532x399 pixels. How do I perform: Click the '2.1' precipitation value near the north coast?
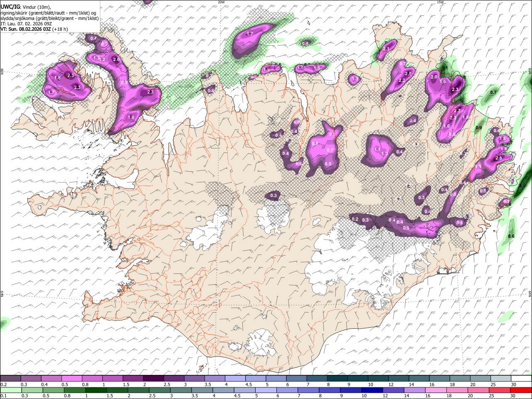coord(387,49)
